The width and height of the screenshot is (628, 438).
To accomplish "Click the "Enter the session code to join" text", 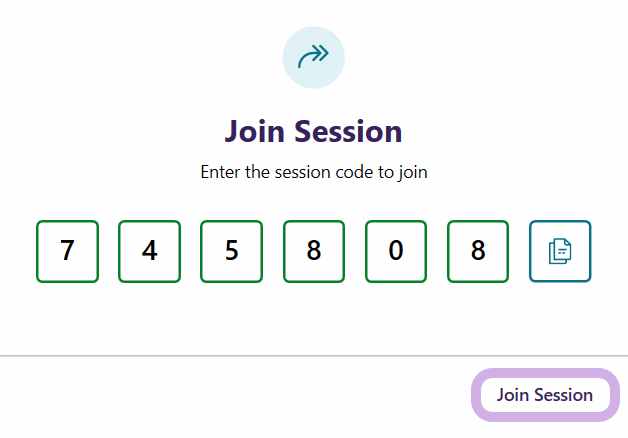I will tap(314, 172).
